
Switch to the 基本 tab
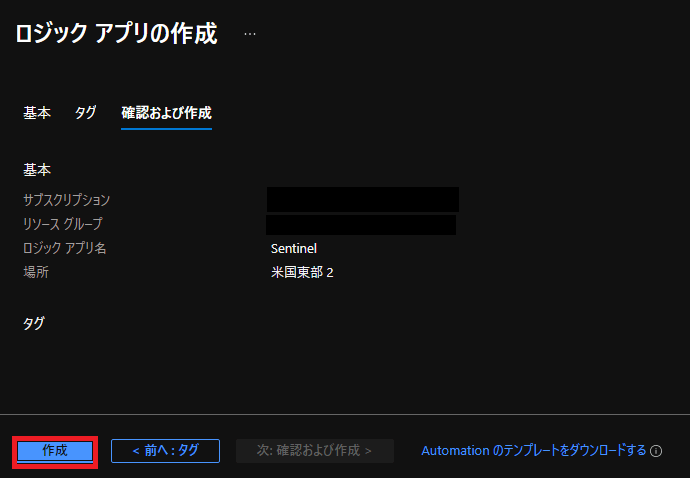click(37, 113)
